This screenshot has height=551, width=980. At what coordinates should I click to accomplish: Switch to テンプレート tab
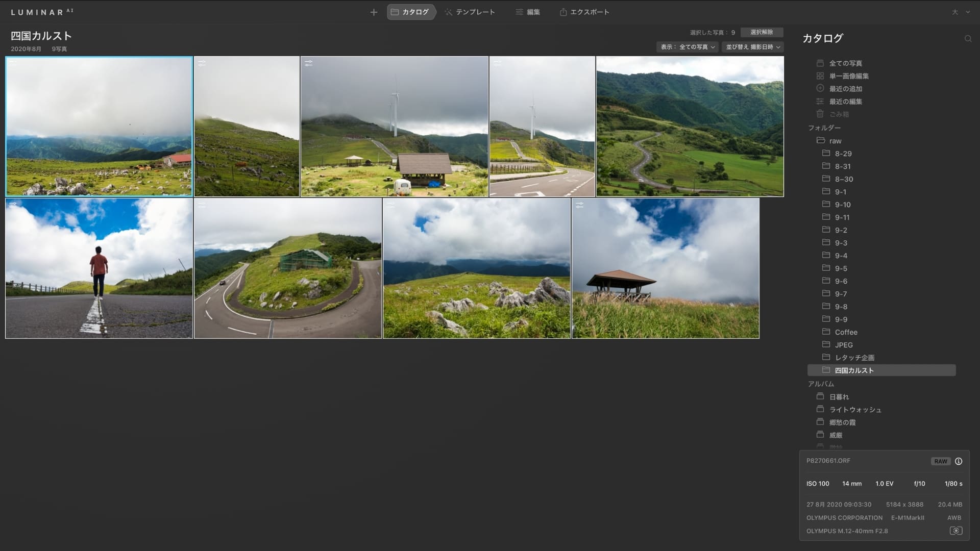470,12
